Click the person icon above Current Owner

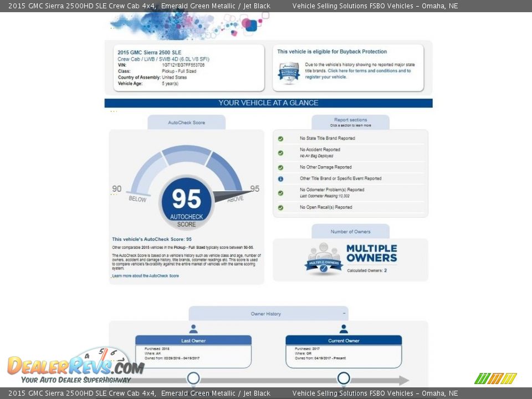[344, 329]
